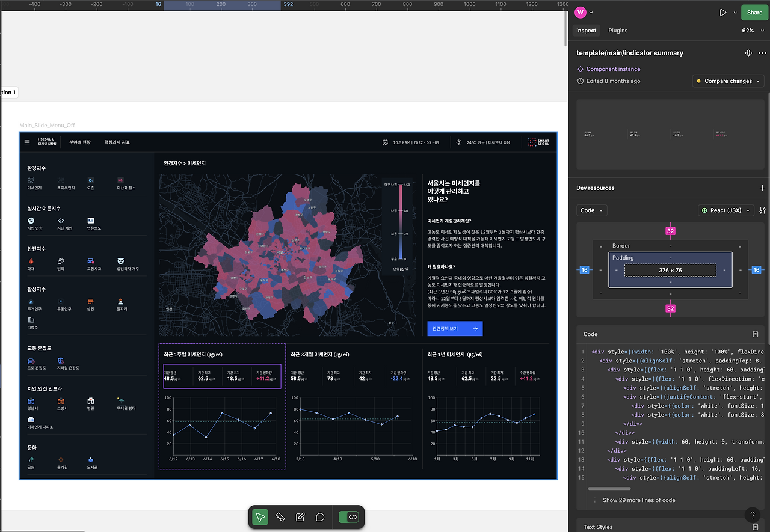Click the Share button
This screenshot has width=770, height=532.
pyautogui.click(x=754, y=13)
